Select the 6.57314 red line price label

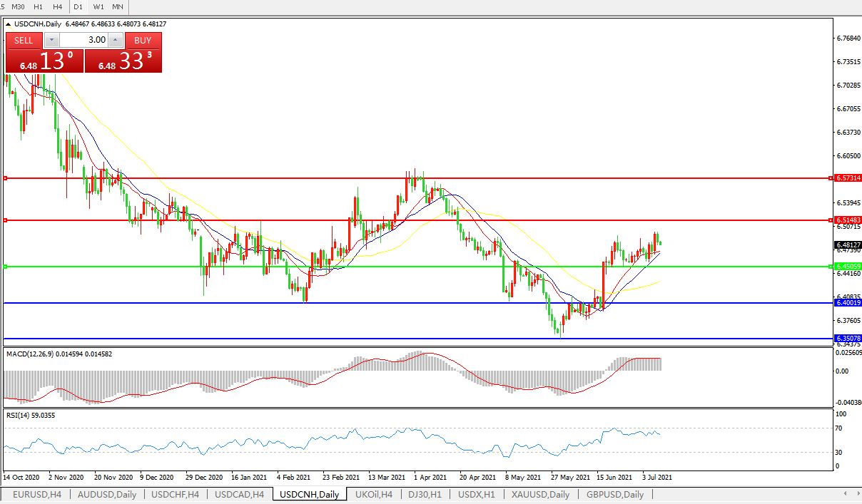pyautogui.click(x=847, y=178)
